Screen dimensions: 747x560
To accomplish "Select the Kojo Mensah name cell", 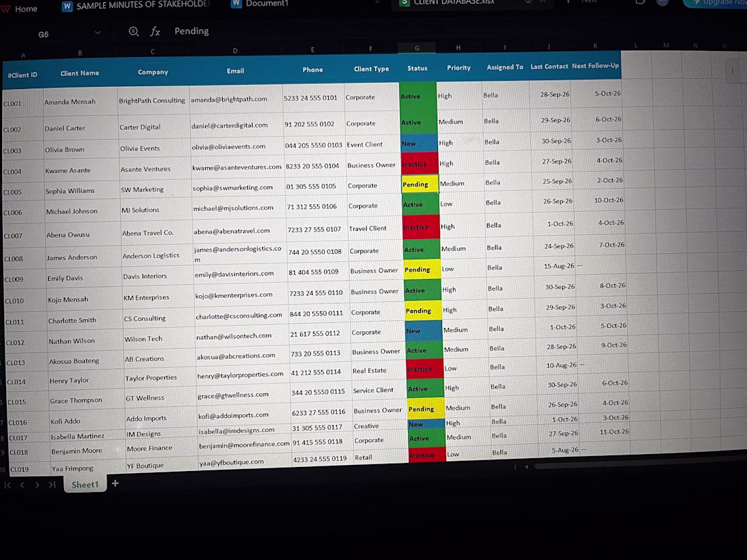I will (84, 299).
